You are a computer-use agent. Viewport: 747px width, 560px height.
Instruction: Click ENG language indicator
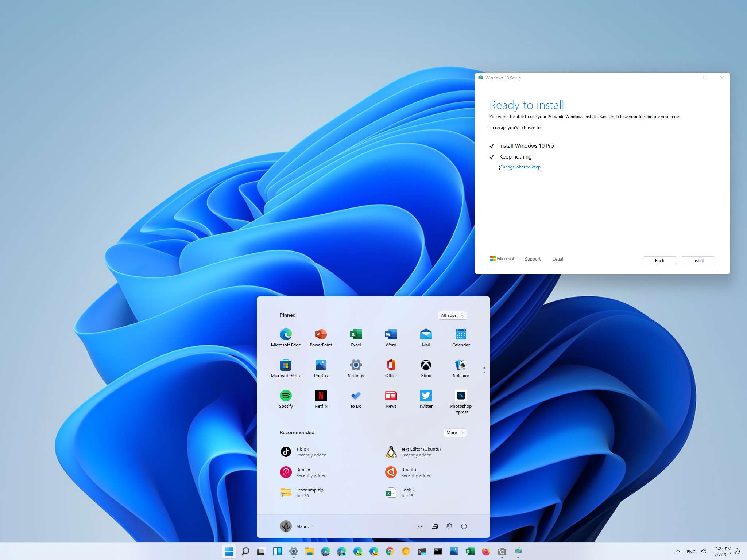pyautogui.click(x=691, y=552)
